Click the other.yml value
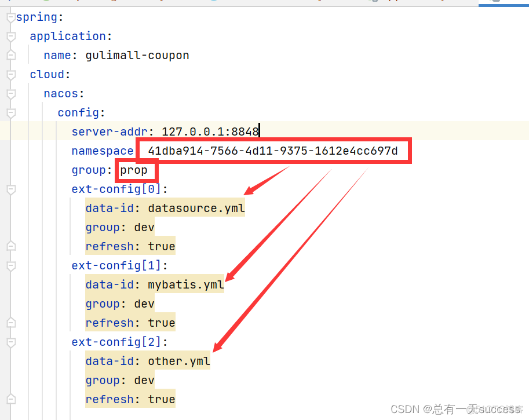 (x=179, y=361)
